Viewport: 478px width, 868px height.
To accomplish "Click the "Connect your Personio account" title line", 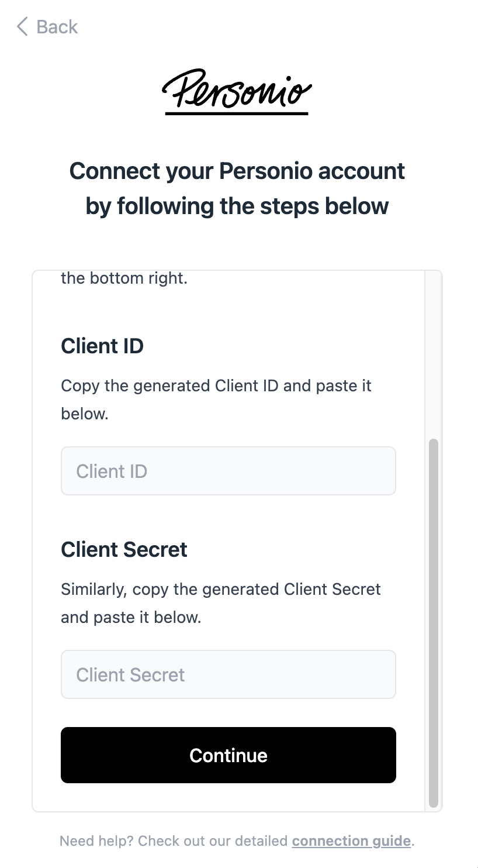I will (237, 171).
